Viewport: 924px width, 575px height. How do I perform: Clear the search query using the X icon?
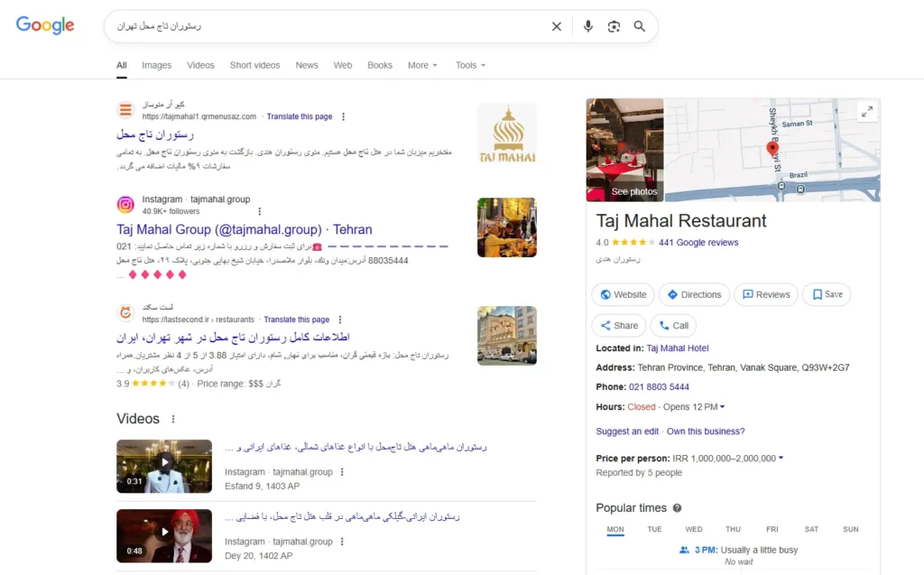(x=557, y=26)
